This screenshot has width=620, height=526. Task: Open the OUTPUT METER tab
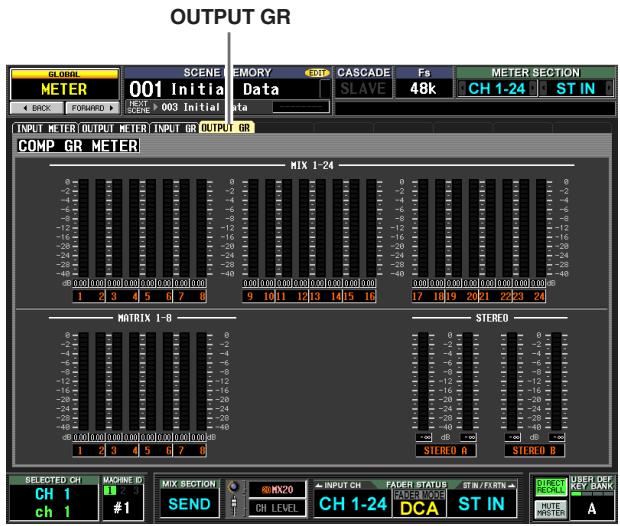pos(114,129)
